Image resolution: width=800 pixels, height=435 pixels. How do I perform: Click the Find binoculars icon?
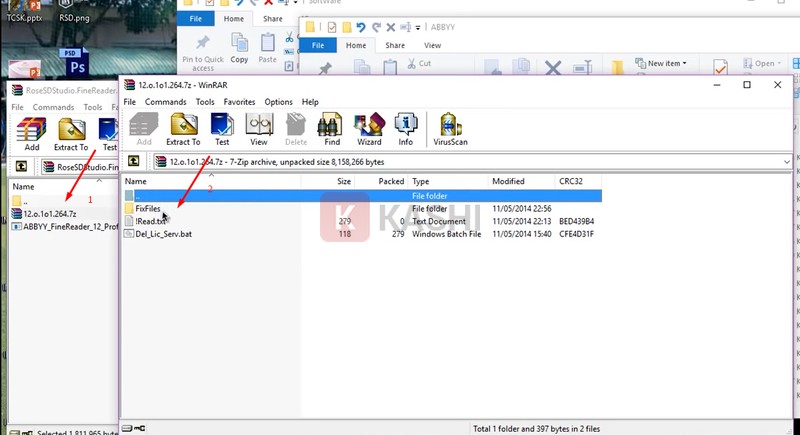[332, 130]
